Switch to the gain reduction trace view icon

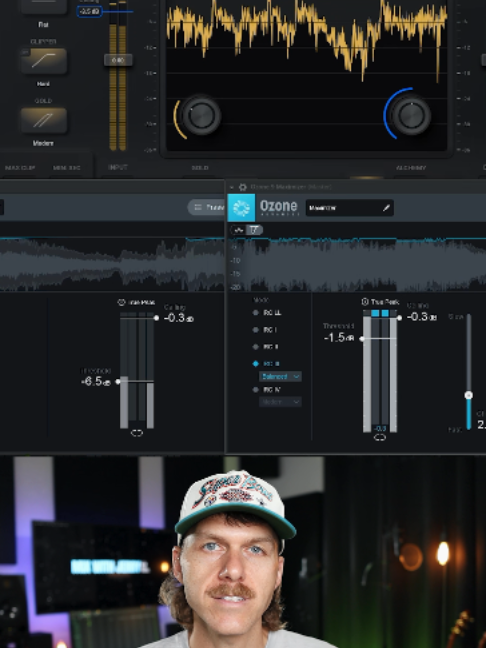tap(255, 230)
